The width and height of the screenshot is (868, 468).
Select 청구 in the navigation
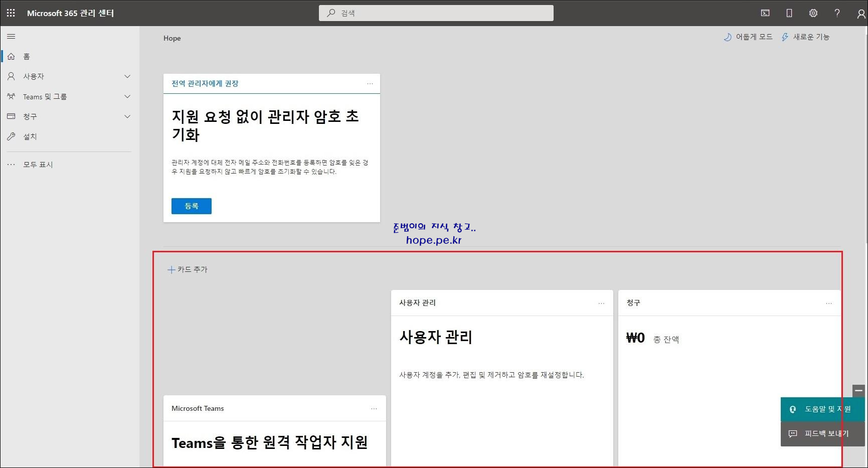tap(70, 116)
